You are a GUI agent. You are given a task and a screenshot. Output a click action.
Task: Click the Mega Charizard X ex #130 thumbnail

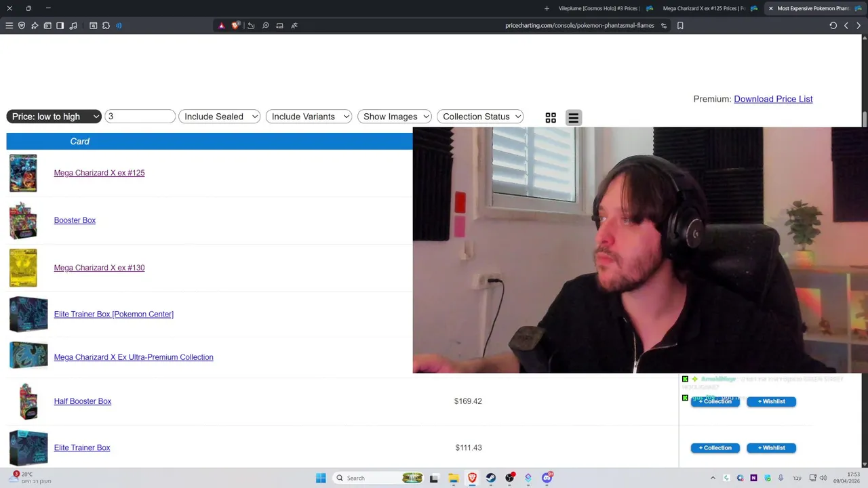coord(23,268)
